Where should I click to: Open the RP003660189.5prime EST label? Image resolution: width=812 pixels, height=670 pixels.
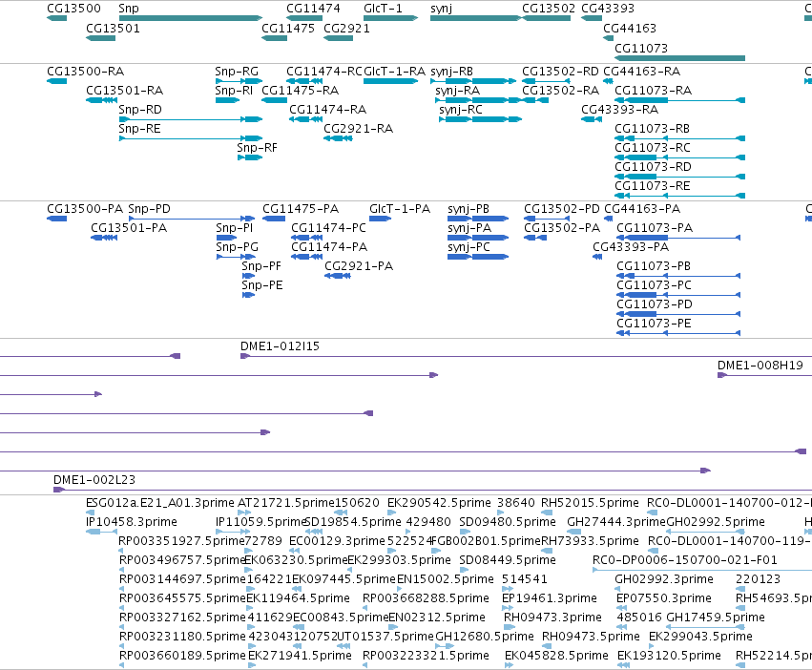click(182, 656)
